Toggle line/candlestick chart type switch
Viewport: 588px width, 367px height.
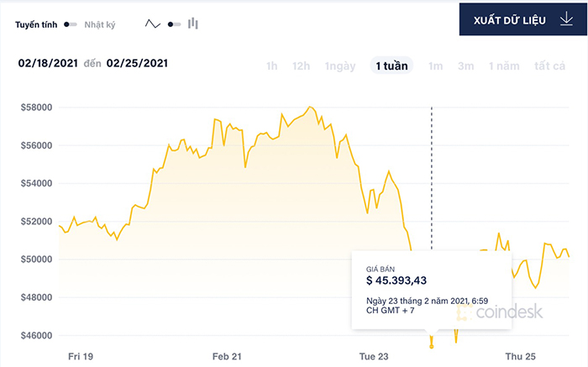[174, 24]
